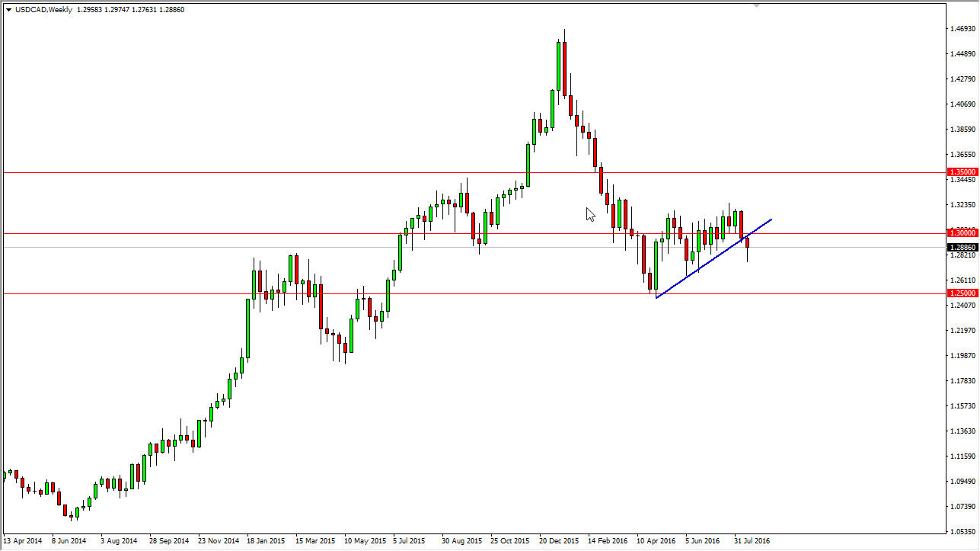Click the 23 Nov 2014 date label

click(x=218, y=540)
